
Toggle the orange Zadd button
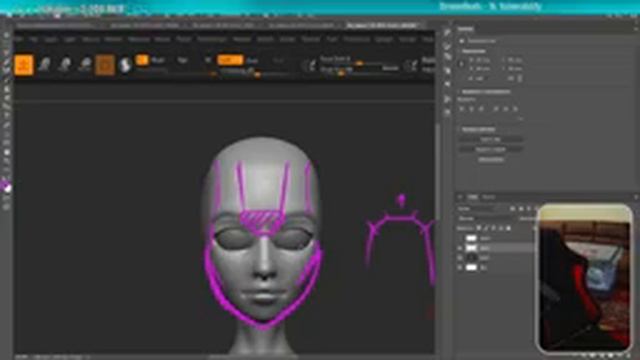pyautogui.click(x=230, y=60)
